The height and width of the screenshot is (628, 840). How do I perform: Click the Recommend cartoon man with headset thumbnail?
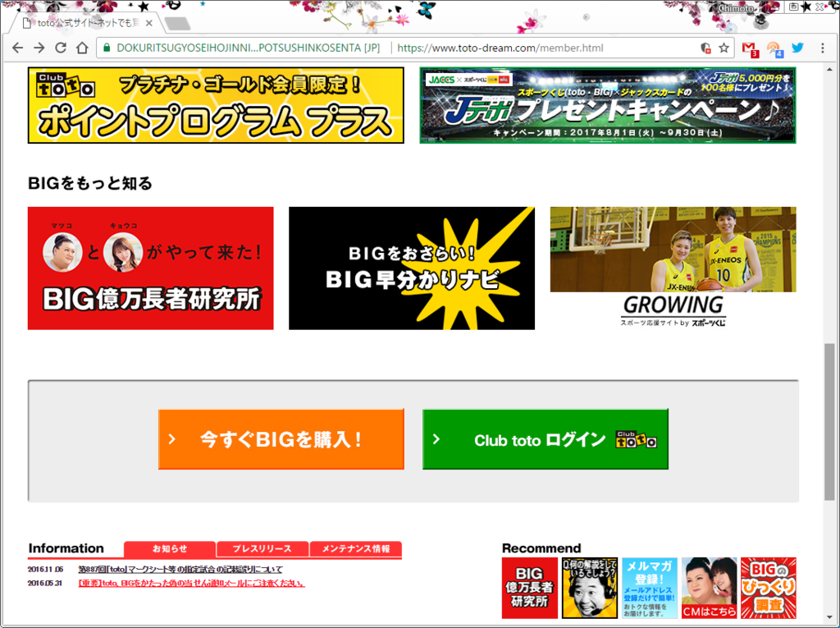589,588
